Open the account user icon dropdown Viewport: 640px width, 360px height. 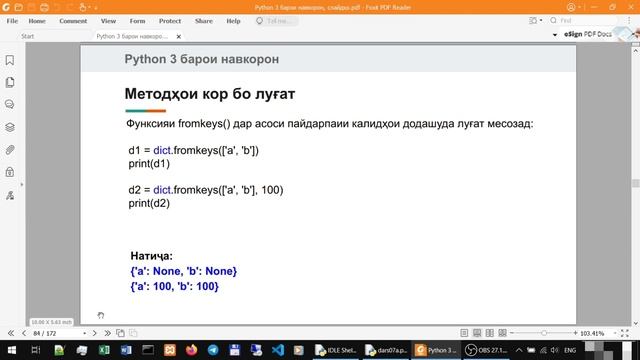click(573, 7)
